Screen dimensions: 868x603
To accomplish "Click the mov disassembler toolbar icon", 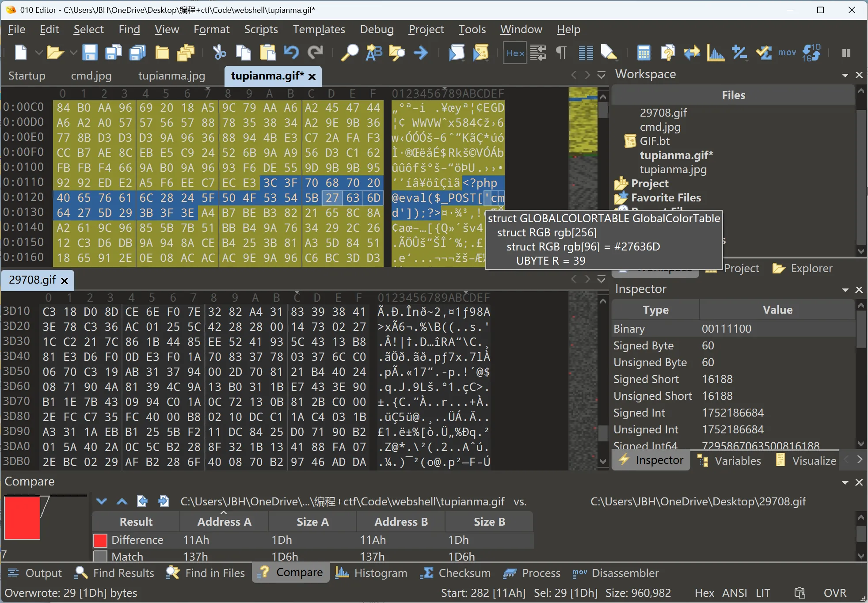I will pyautogui.click(x=787, y=53).
